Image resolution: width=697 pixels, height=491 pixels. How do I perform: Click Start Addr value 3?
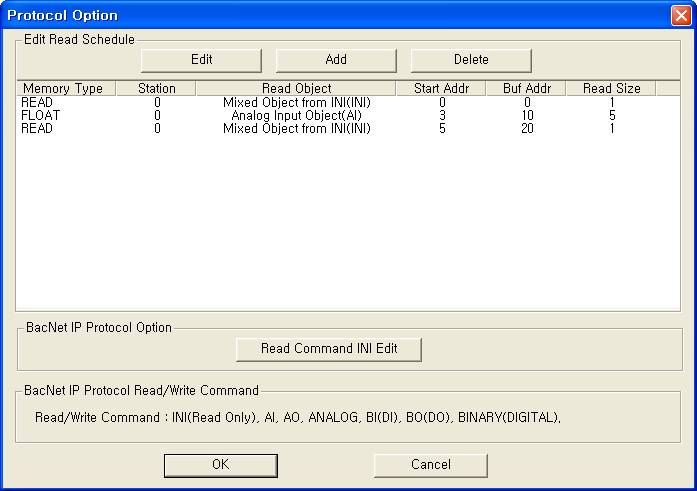click(x=442, y=116)
